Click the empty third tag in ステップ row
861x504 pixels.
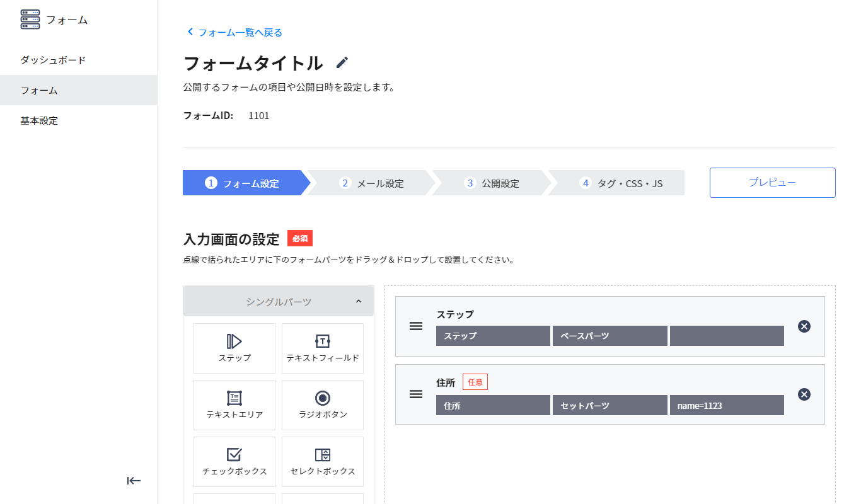(x=727, y=336)
